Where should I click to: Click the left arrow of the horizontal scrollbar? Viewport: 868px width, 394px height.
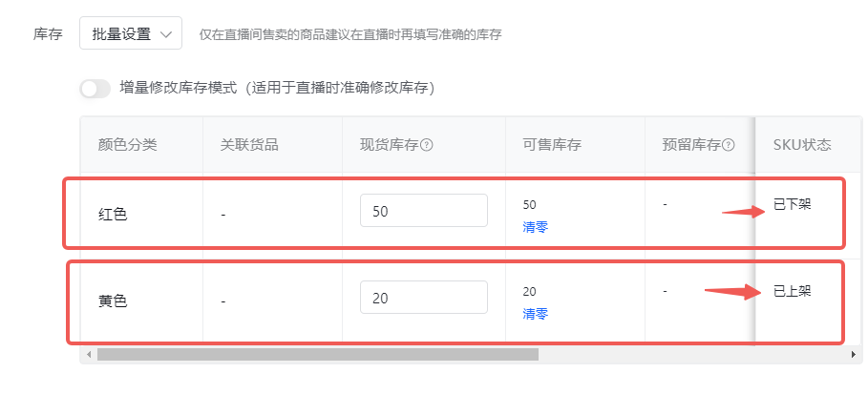tap(88, 354)
